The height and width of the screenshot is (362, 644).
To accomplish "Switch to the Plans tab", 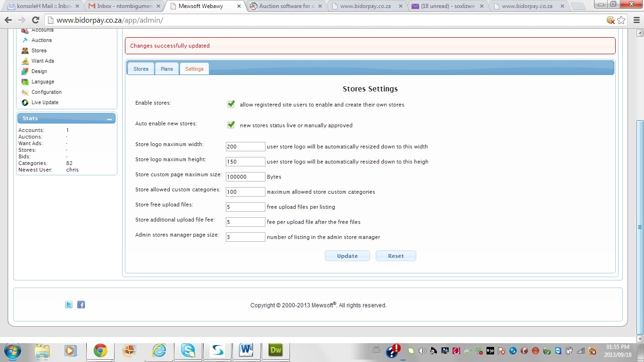I will [x=167, y=69].
